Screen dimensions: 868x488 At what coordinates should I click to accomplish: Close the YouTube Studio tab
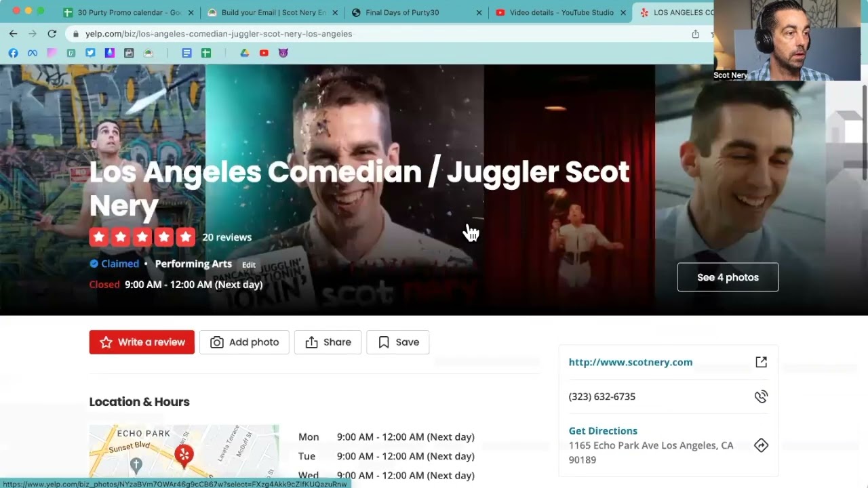coord(623,12)
